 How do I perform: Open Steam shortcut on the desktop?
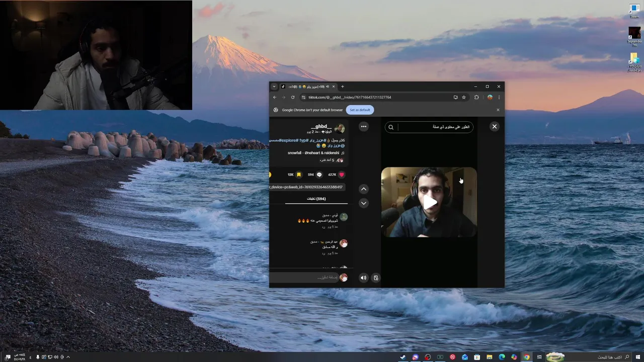(x=634, y=11)
